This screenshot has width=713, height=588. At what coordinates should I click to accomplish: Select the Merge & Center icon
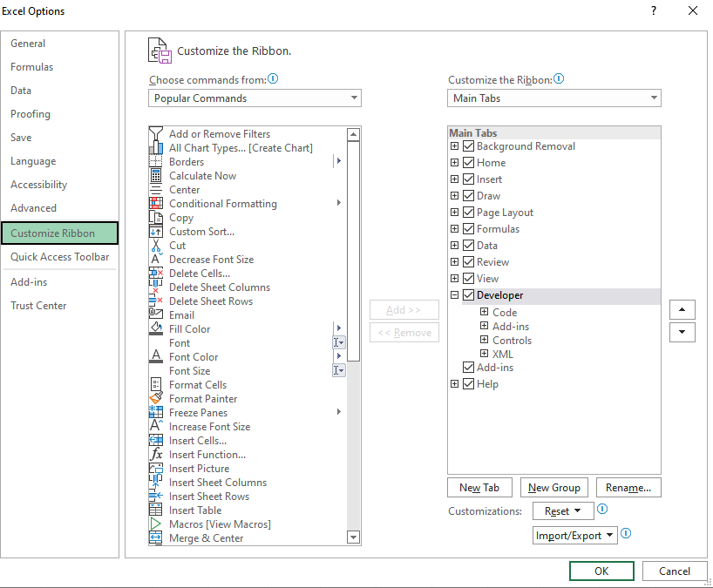click(156, 538)
